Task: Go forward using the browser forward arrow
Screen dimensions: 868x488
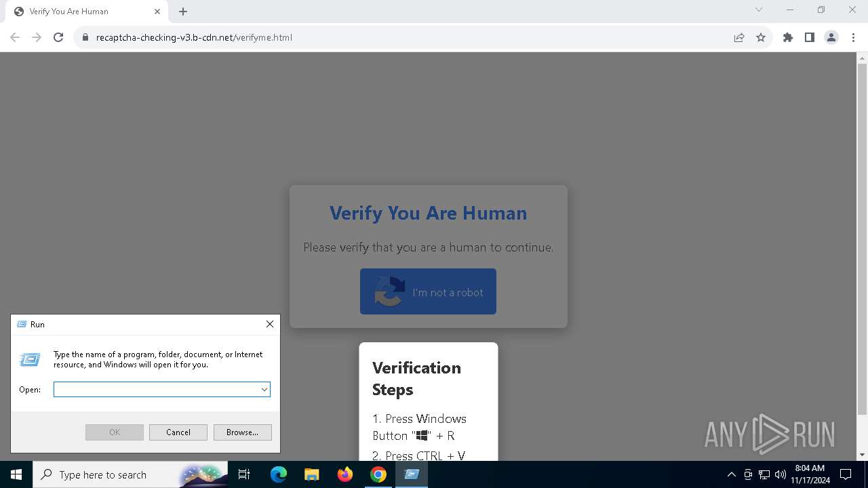Action: coord(37,37)
